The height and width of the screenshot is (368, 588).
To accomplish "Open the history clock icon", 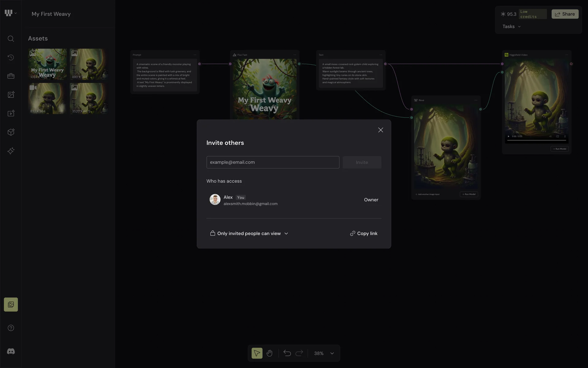I will pos(11,57).
